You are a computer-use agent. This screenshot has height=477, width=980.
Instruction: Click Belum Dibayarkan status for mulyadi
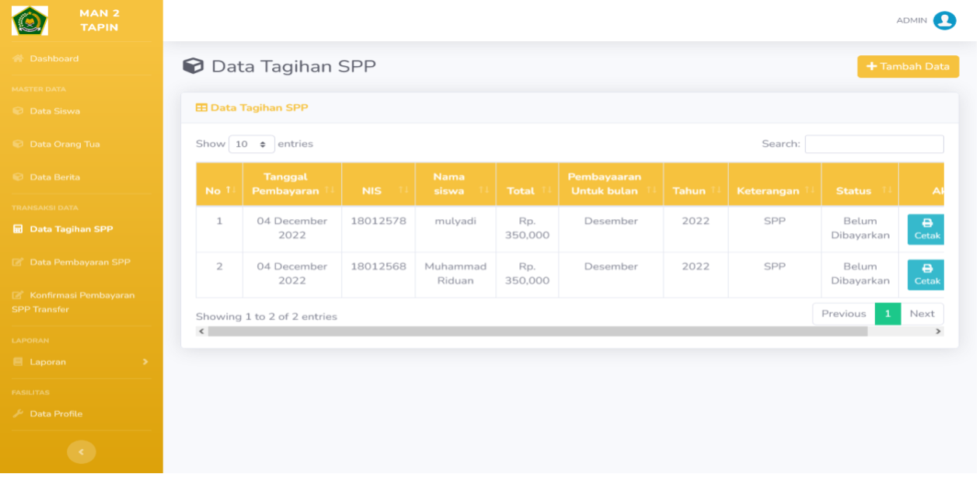pyautogui.click(x=860, y=228)
